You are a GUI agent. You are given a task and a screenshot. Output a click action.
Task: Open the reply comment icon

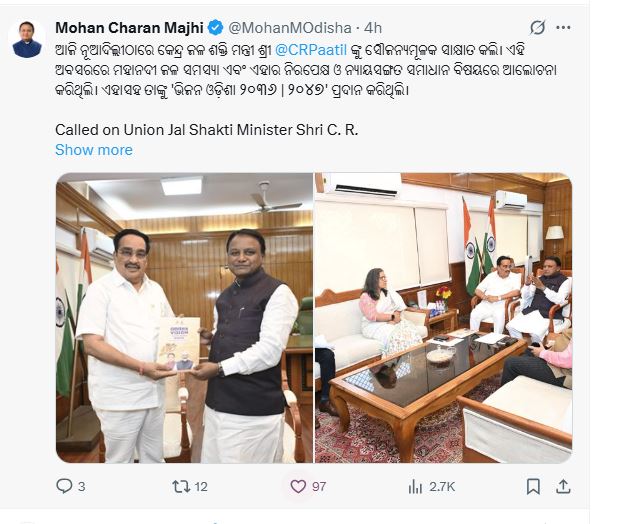point(64,486)
